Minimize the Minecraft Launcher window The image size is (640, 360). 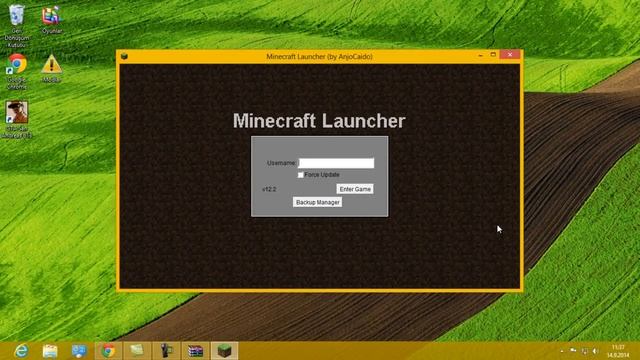click(480, 55)
